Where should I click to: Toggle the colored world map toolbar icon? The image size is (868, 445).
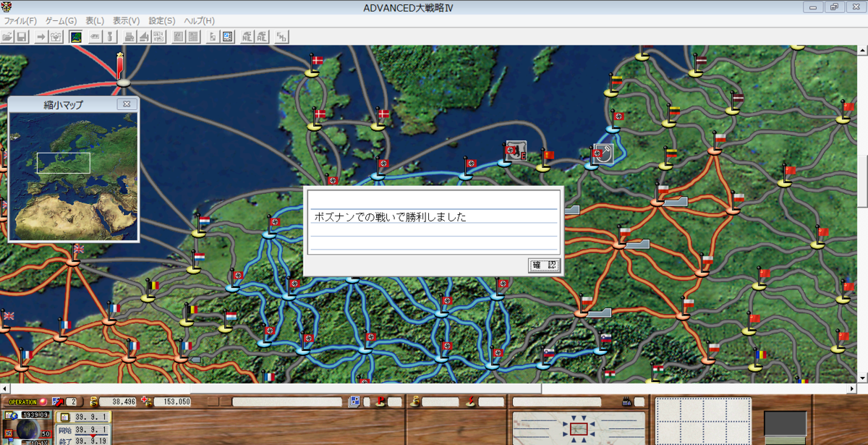75,36
